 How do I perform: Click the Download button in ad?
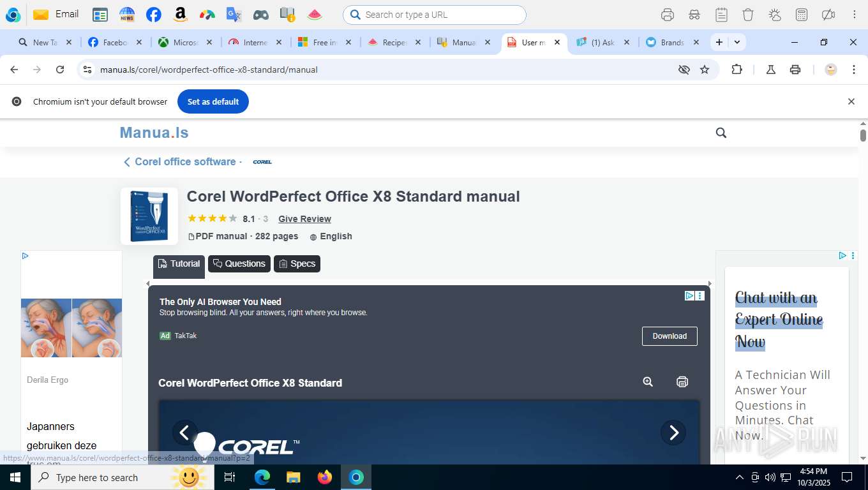click(x=670, y=336)
